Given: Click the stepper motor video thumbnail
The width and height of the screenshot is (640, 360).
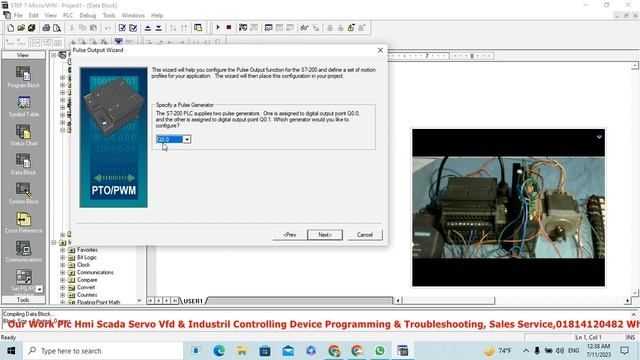Looking at the screenshot, I should (x=508, y=208).
